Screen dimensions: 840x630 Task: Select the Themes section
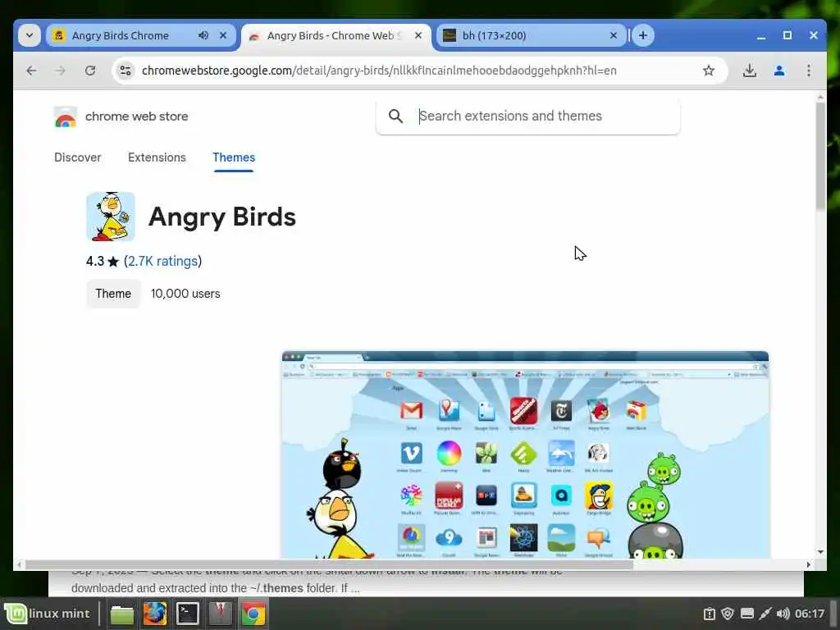pos(234,157)
